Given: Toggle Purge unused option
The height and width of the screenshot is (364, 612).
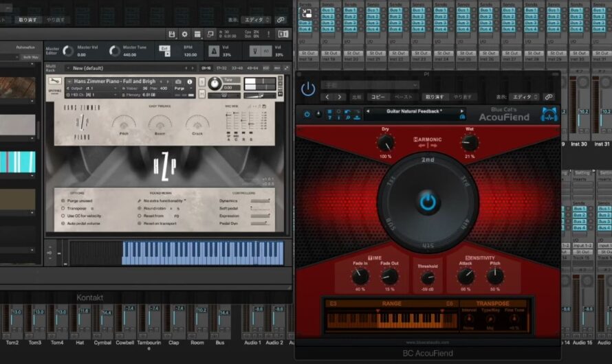Looking at the screenshot, I should tap(63, 201).
